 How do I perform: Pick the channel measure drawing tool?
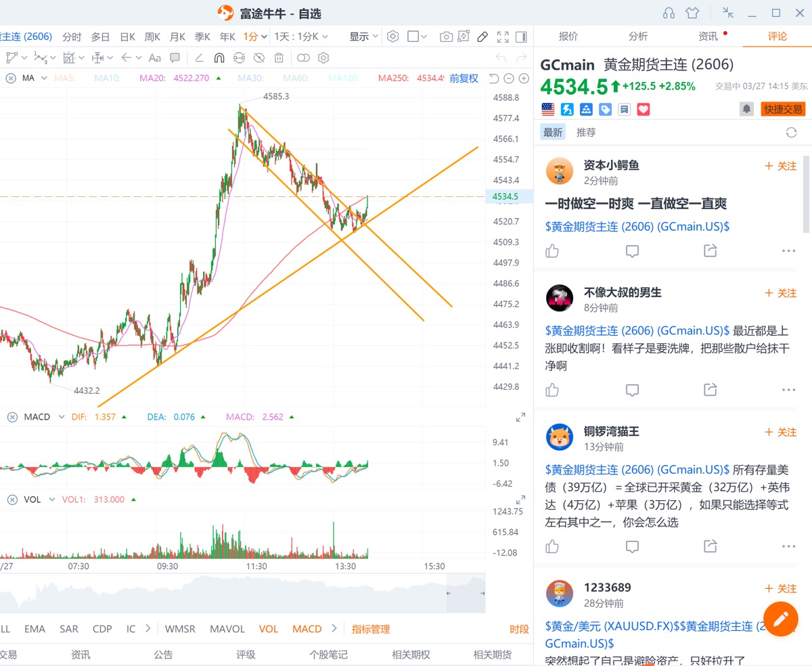(x=69, y=58)
